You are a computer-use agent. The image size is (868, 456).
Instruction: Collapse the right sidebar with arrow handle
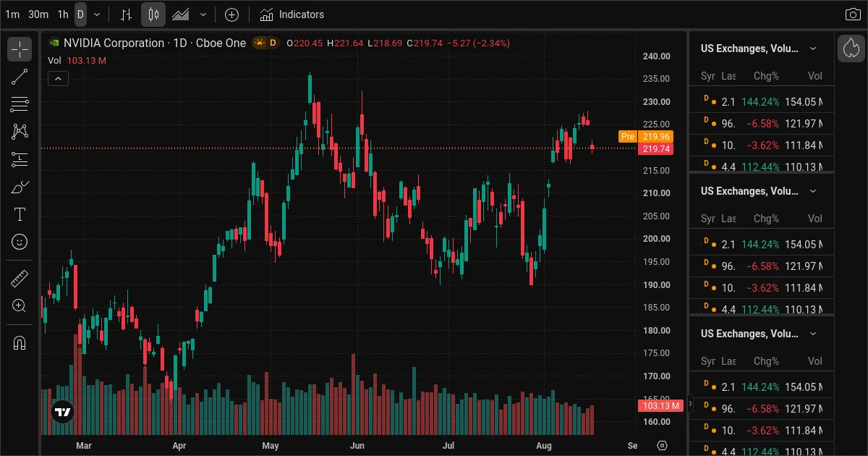click(x=690, y=404)
